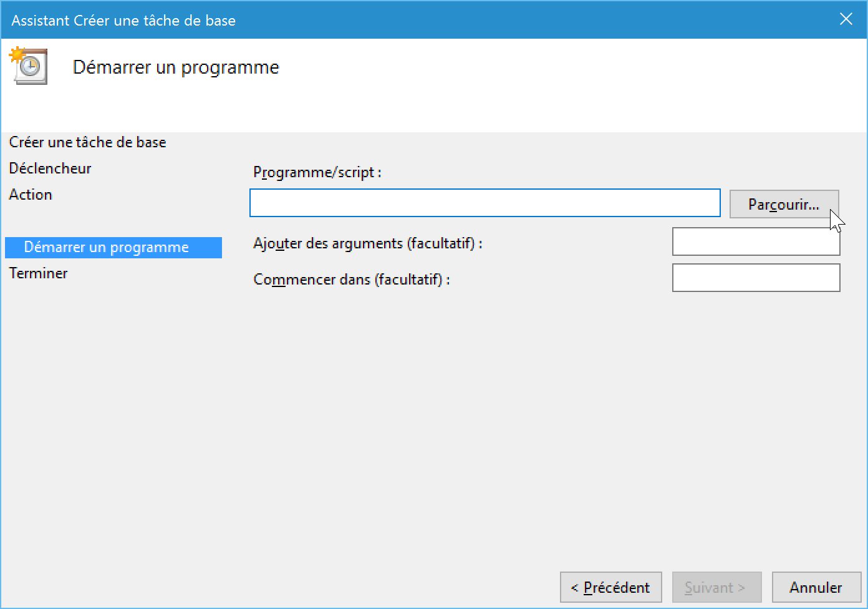Click the large Démarrer un programme page heading
This screenshot has width=868, height=609.
click(x=176, y=67)
